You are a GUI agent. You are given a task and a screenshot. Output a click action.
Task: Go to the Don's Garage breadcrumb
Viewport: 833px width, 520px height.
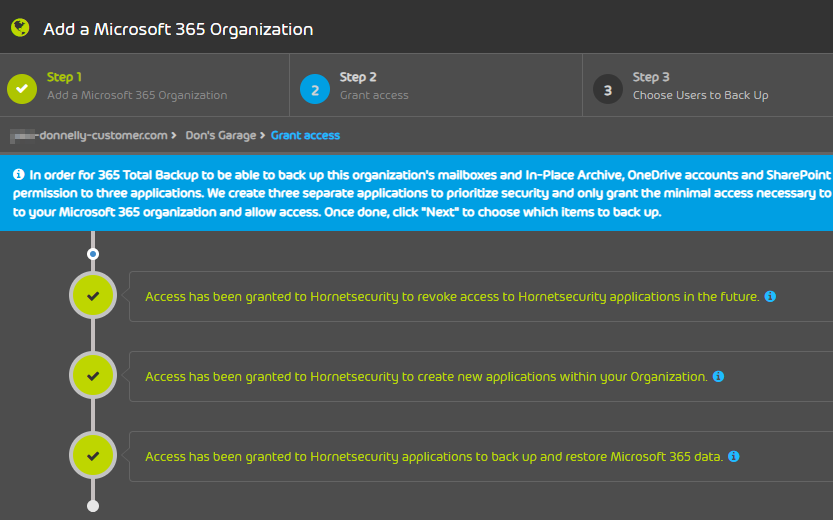click(x=220, y=135)
